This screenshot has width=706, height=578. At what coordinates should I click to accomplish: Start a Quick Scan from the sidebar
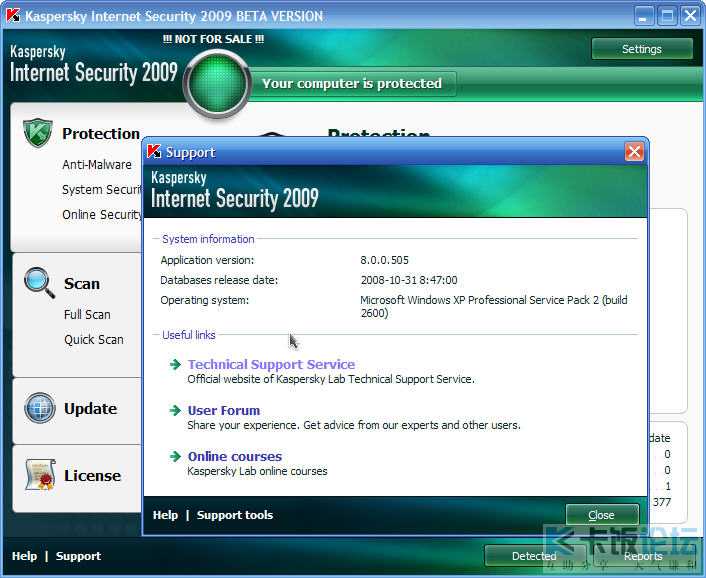[x=94, y=339]
